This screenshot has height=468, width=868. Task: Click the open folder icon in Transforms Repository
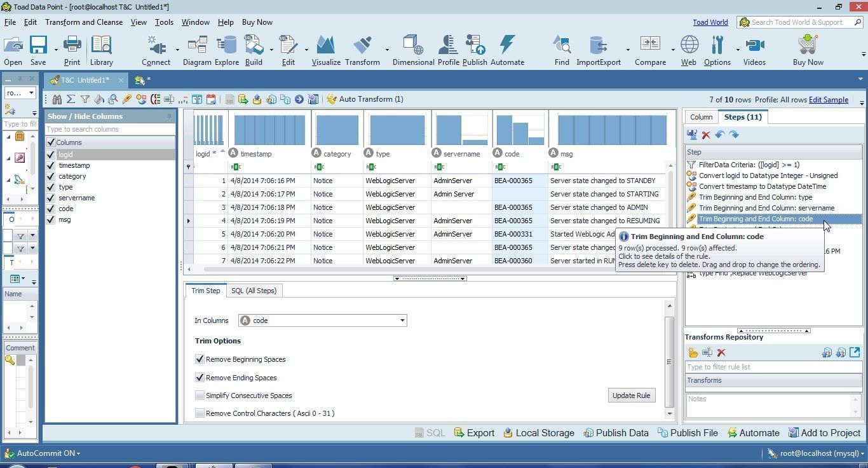coord(693,352)
